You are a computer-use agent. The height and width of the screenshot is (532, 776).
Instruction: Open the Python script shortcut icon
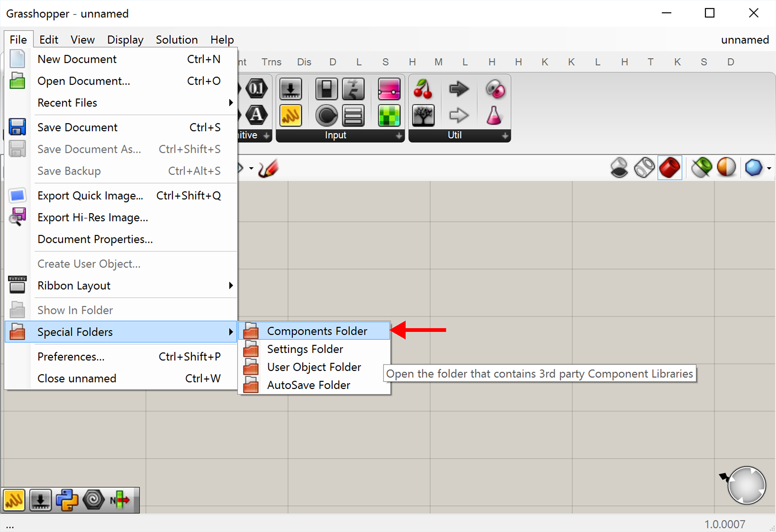pyautogui.click(x=67, y=500)
